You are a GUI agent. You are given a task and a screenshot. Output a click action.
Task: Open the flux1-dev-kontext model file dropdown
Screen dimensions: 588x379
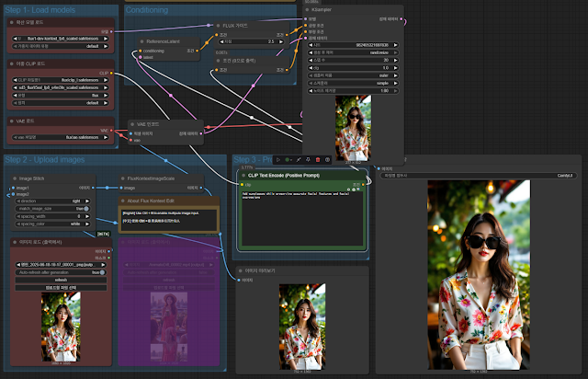[x=61, y=39]
